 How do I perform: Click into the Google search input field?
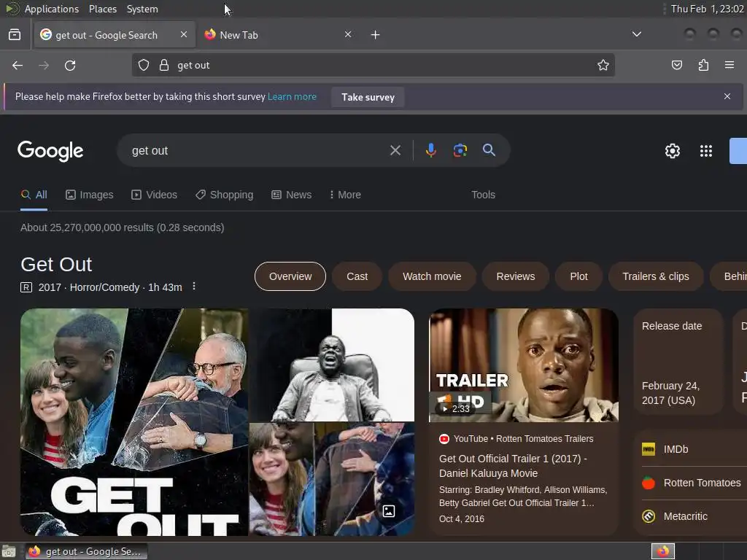pos(258,150)
